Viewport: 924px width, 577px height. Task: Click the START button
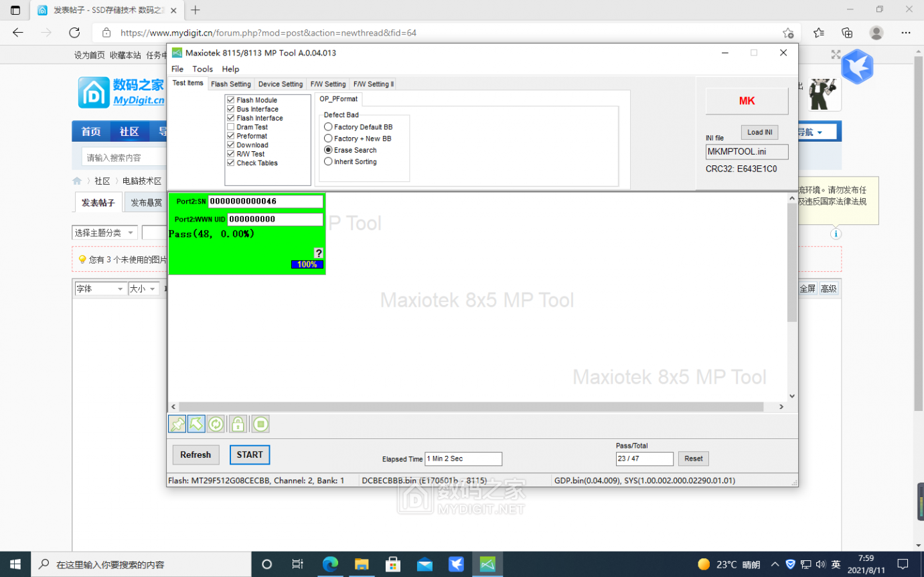250,455
